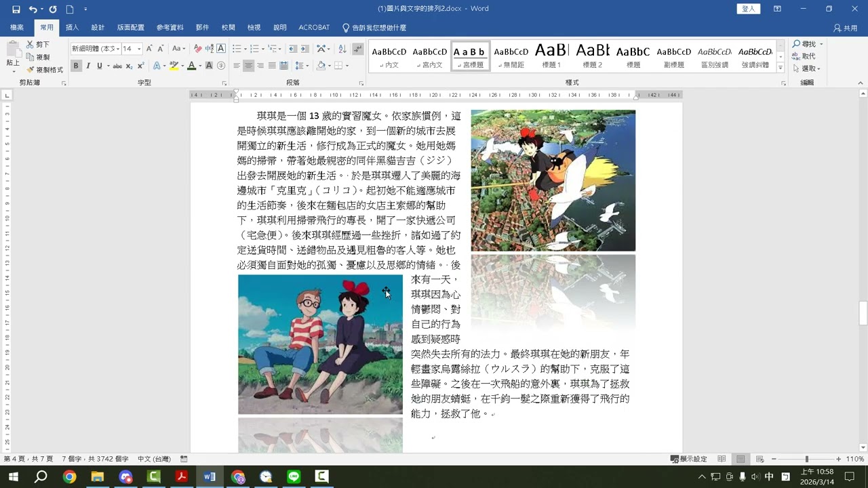The width and height of the screenshot is (868, 488).
Task: Click the Share (共用) button
Action: [846, 28]
